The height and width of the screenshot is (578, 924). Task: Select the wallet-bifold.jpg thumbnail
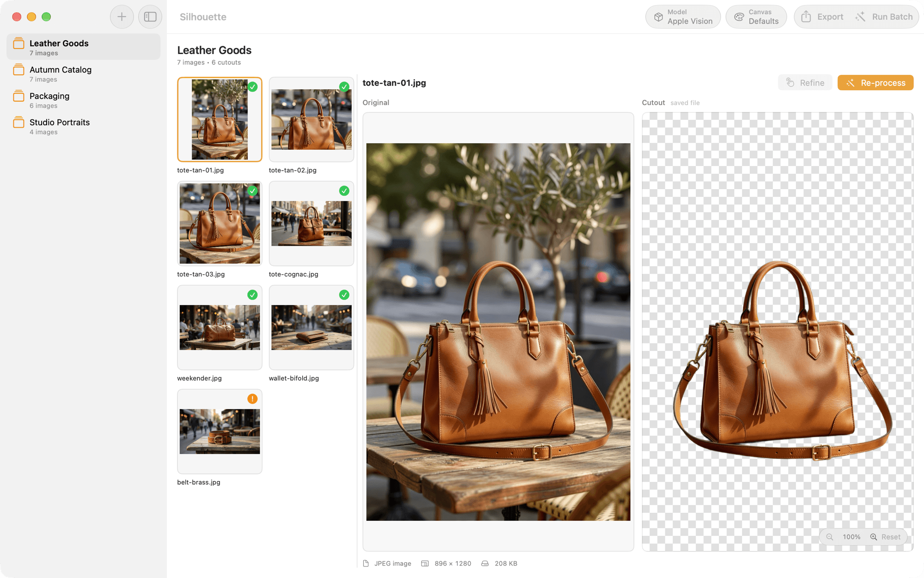[x=311, y=327]
